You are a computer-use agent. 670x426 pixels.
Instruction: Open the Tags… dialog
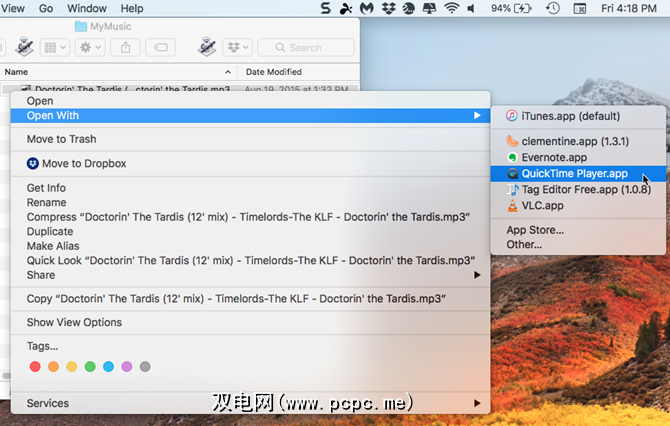click(42, 346)
